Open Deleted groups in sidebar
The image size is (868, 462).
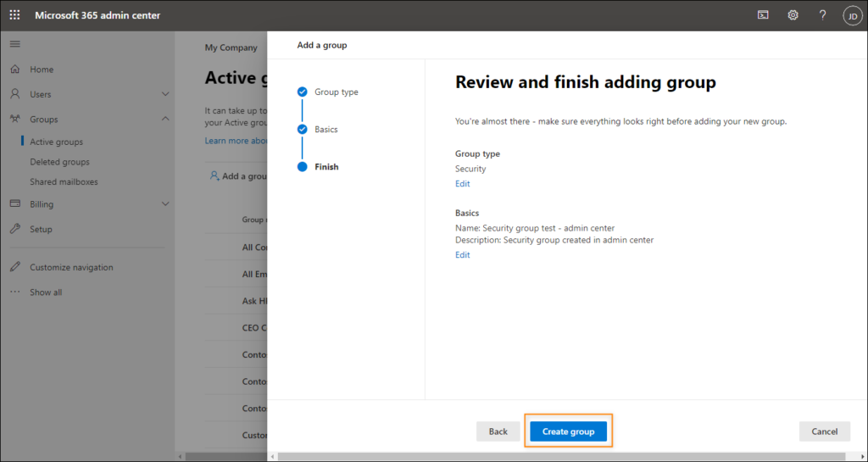point(60,162)
